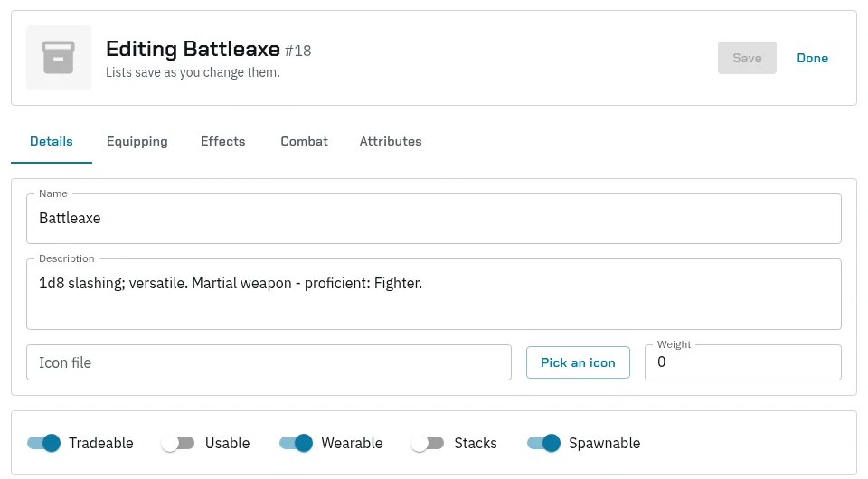Turn off the Wearable switch
The image size is (868, 479).
tap(297, 443)
